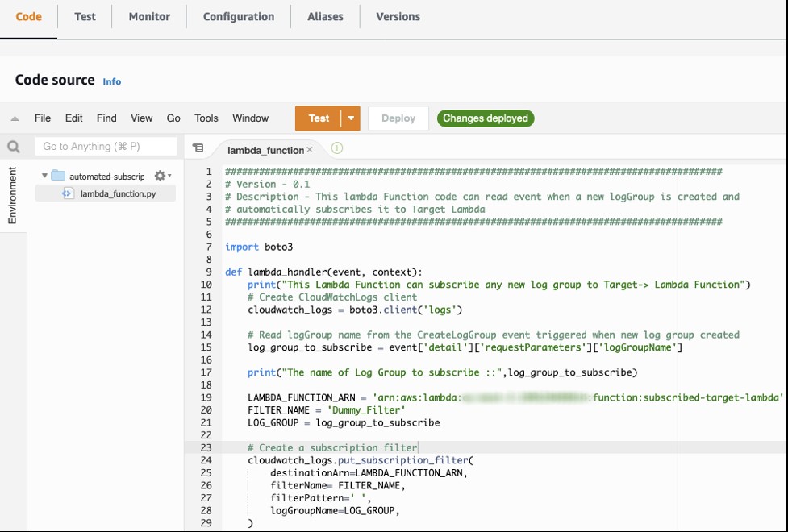The width and height of the screenshot is (788, 532).
Task: Open the View menu
Action: (142, 118)
